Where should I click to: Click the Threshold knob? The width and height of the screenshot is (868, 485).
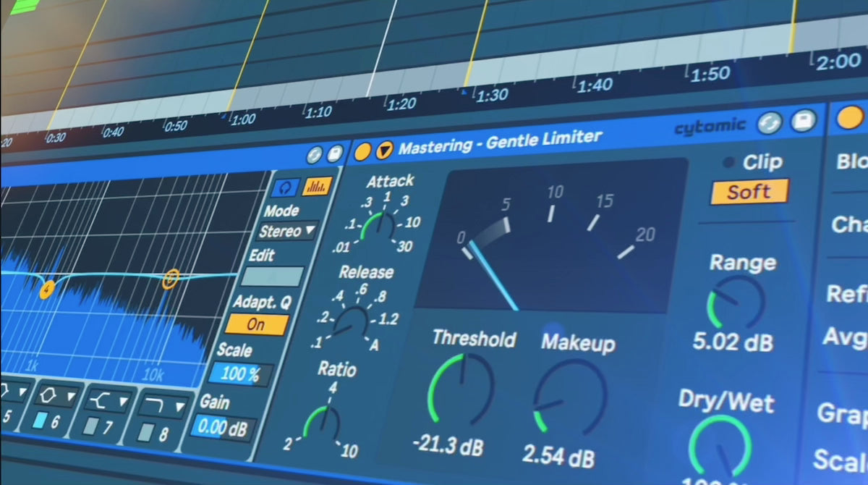point(461,389)
